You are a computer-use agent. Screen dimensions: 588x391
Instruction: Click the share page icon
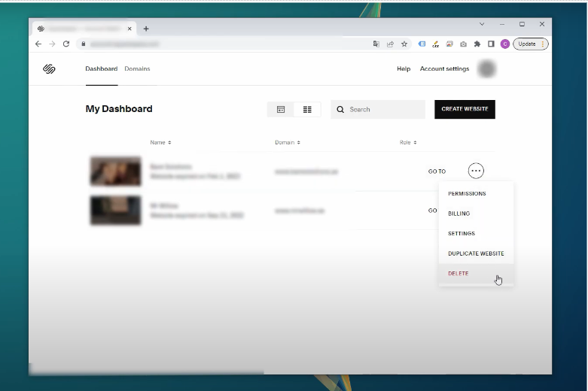coord(390,44)
